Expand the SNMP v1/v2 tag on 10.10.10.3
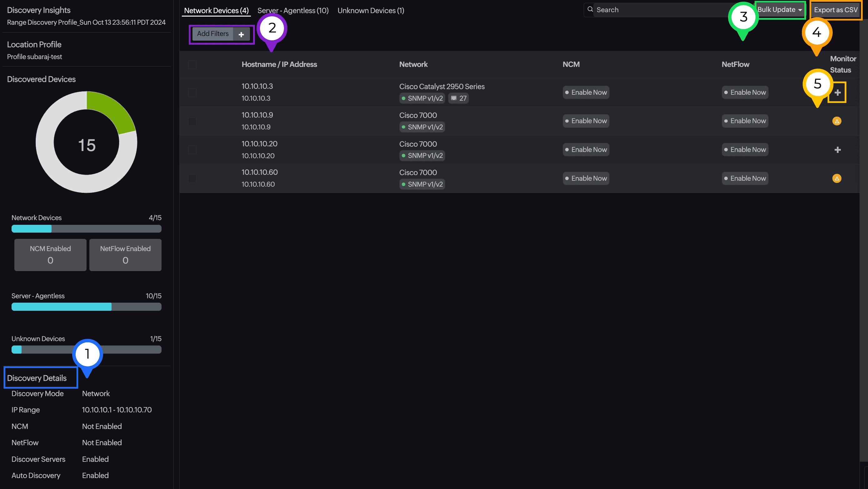Image resolution: width=868 pixels, height=489 pixels. point(422,98)
